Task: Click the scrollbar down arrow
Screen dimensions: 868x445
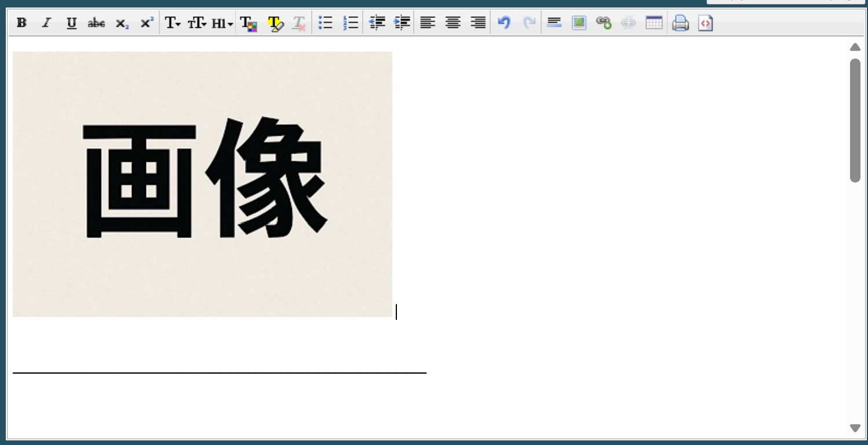Action: pos(855,428)
